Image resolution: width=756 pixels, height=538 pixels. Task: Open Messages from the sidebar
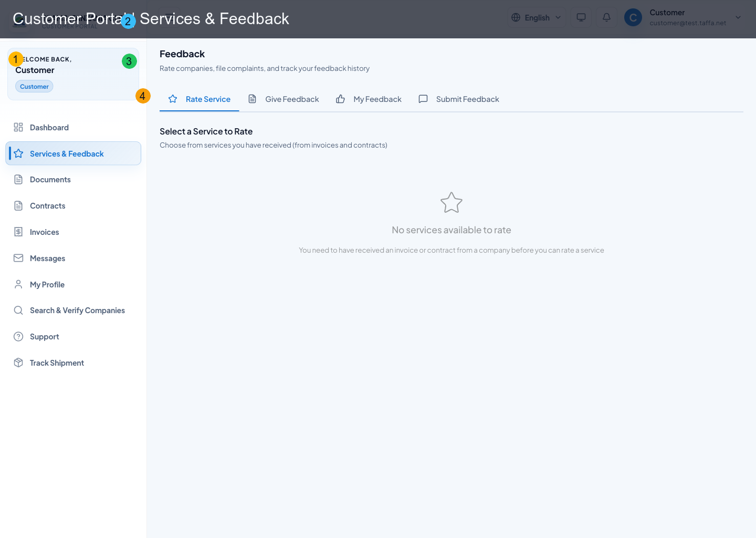pyautogui.click(x=73, y=258)
